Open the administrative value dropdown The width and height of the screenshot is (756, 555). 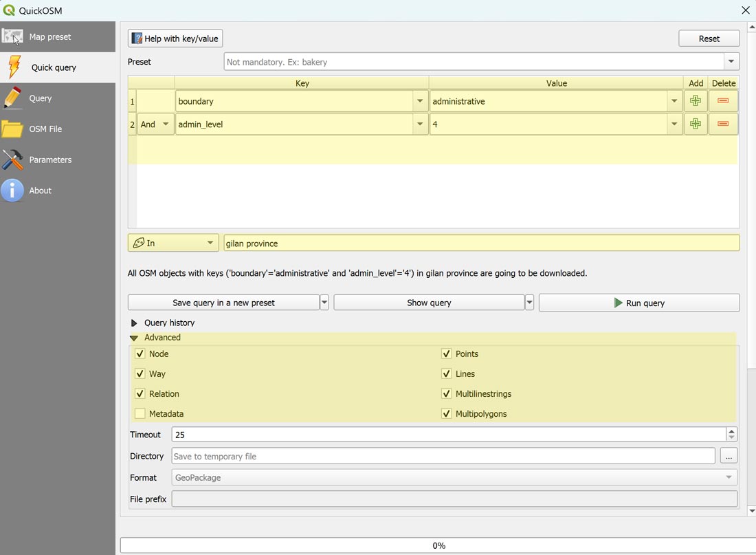(x=674, y=101)
